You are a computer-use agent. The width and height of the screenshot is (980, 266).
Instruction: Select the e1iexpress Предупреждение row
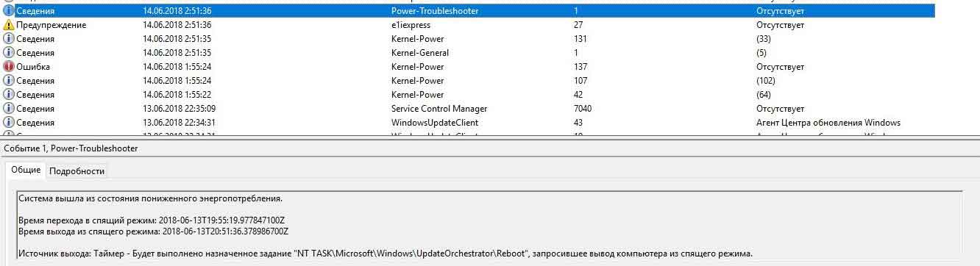(x=468, y=25)
